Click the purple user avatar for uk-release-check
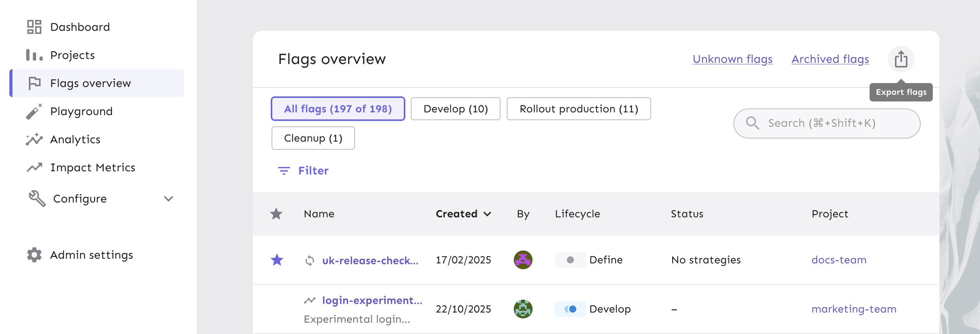 523,260
